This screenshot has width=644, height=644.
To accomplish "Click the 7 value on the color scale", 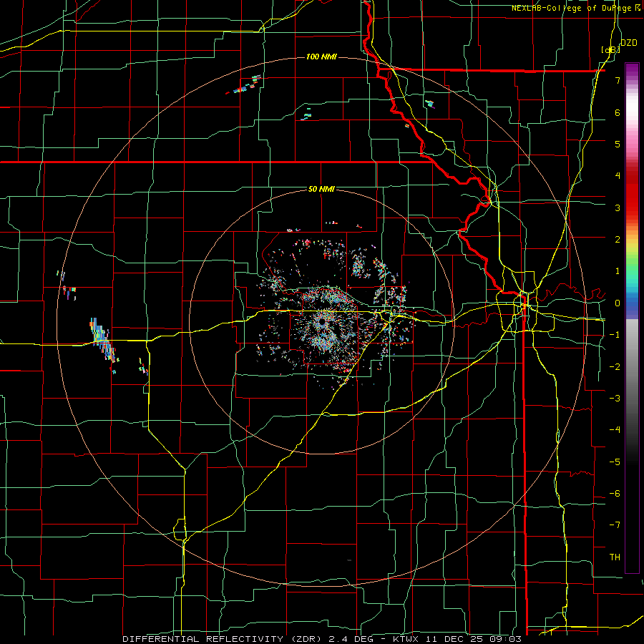I will (x=618, y=80).
